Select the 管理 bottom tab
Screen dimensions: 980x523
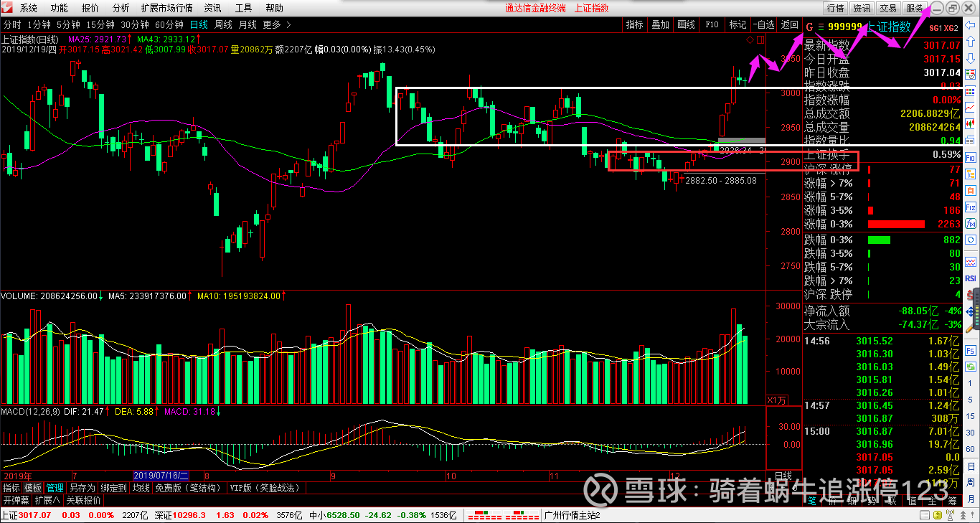55,488
